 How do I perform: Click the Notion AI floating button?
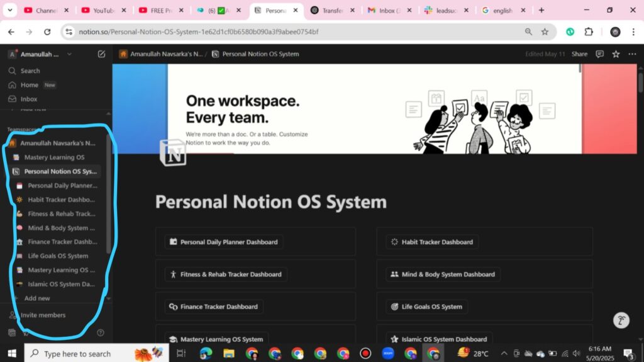point(621,320)
